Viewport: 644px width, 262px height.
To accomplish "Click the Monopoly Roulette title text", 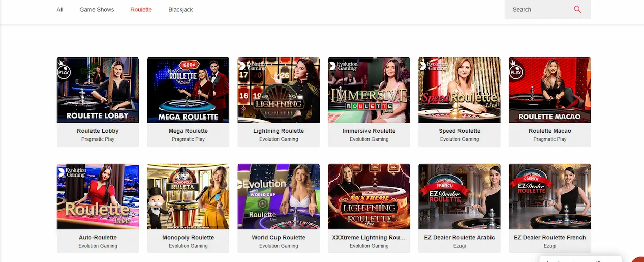I will click(188, 238).
